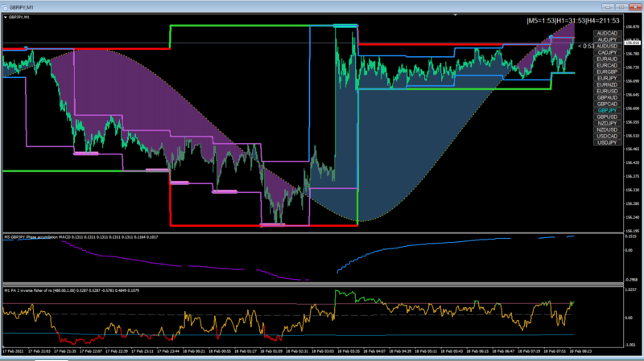644x361 pixels.
Task: Choose the EURAUD symbol button
Action: 607,59
